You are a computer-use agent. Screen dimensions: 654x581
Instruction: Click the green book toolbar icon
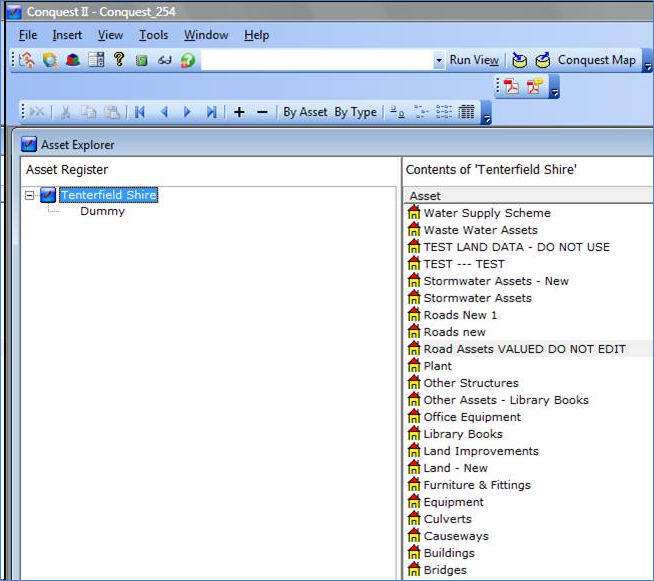(142, 61)
